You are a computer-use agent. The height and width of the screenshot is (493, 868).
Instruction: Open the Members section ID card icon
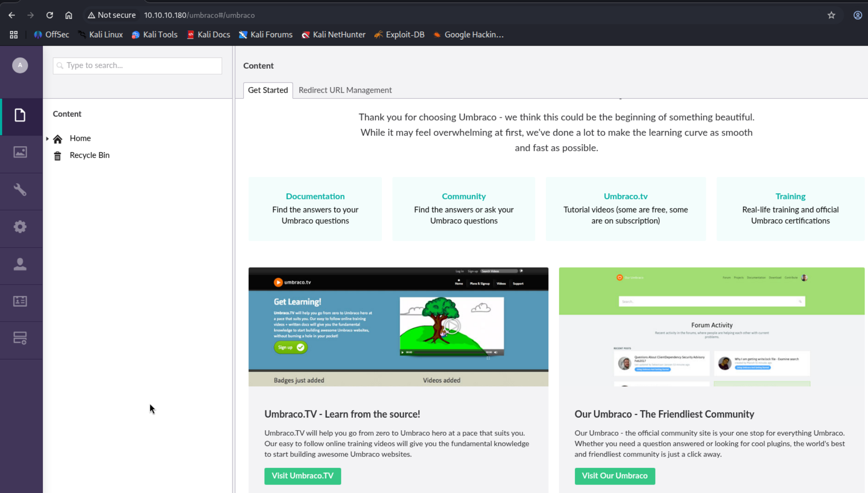tap(20, 301)
